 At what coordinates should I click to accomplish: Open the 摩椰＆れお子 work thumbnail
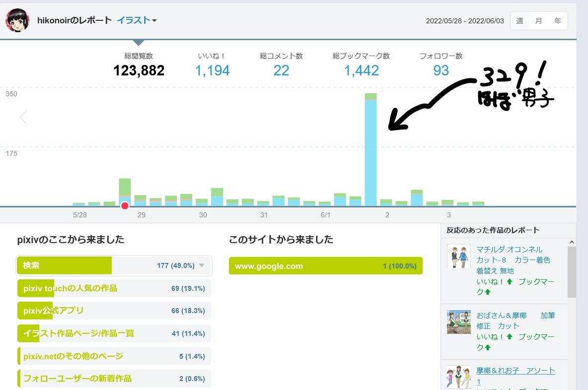(458, 377)
